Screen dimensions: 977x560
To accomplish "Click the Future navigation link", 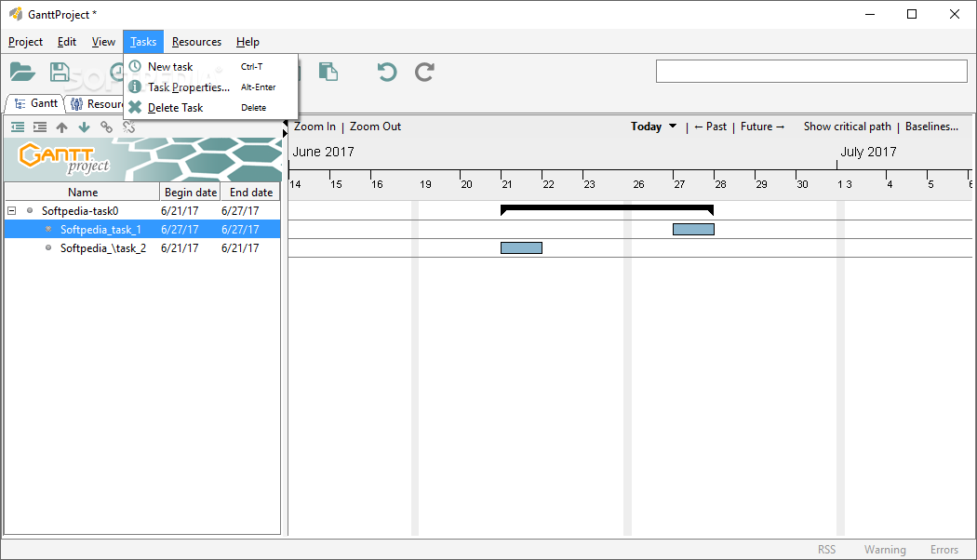I will coord(763,127).
